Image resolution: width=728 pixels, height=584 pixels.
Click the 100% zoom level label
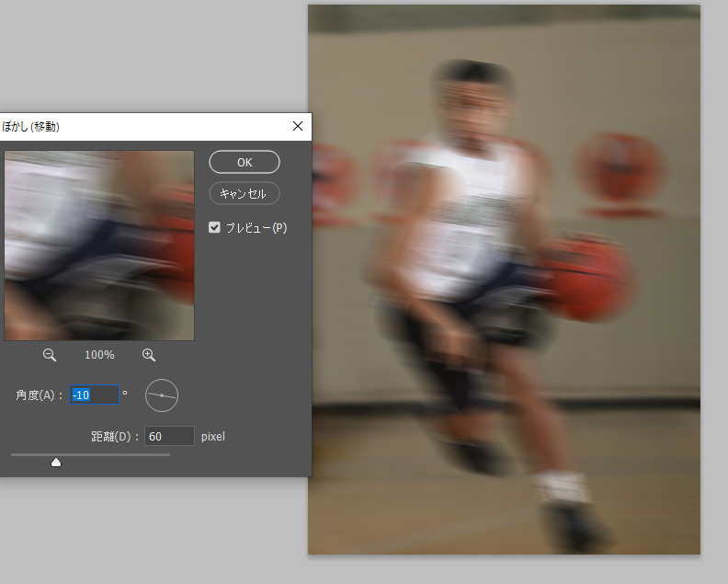[99, 355]
